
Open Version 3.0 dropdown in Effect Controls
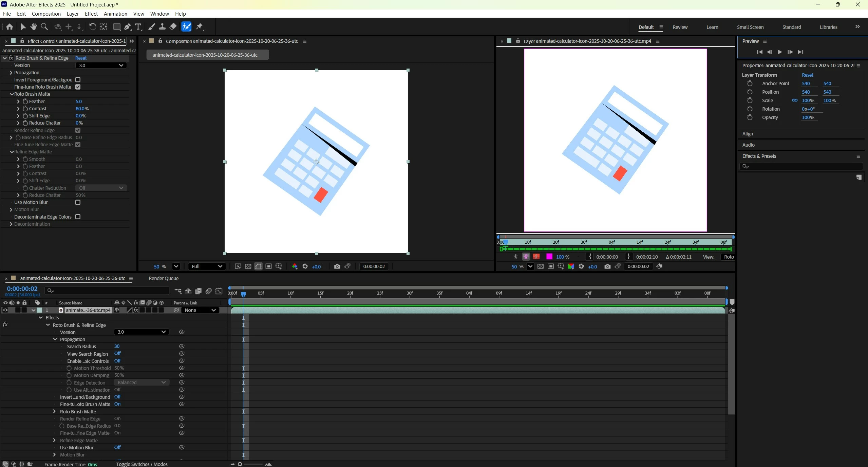tap(101, 65)
